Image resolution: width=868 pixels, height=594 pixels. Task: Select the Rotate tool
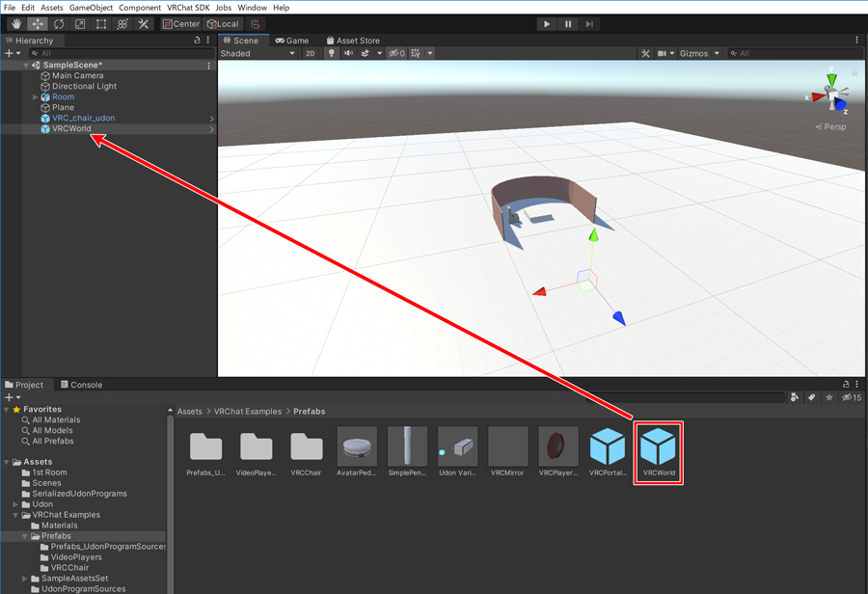click(59, 24)
